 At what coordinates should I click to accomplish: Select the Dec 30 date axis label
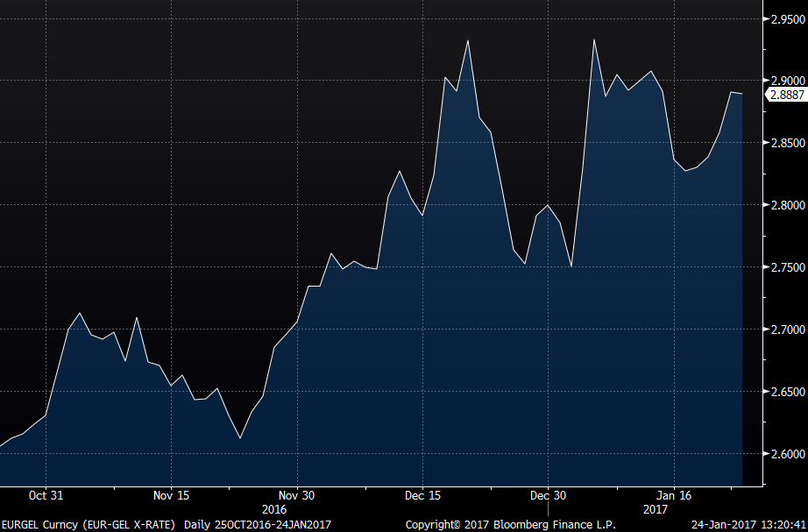548,495
